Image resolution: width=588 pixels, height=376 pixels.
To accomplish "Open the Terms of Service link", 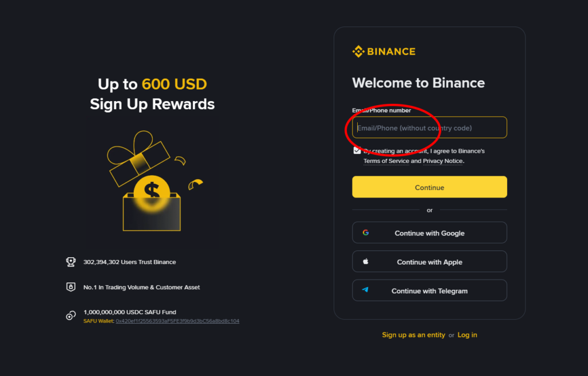I will point(386,161).
